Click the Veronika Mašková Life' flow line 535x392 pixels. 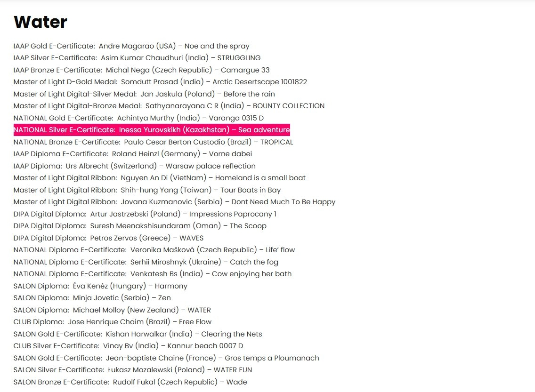pos(154,250)
